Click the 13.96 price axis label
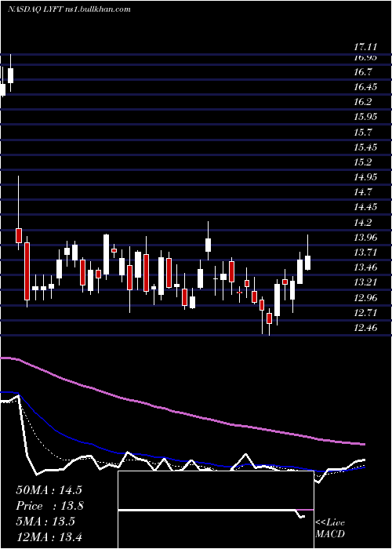The width and height of the screenshot is (392, 549). [365, 238]
